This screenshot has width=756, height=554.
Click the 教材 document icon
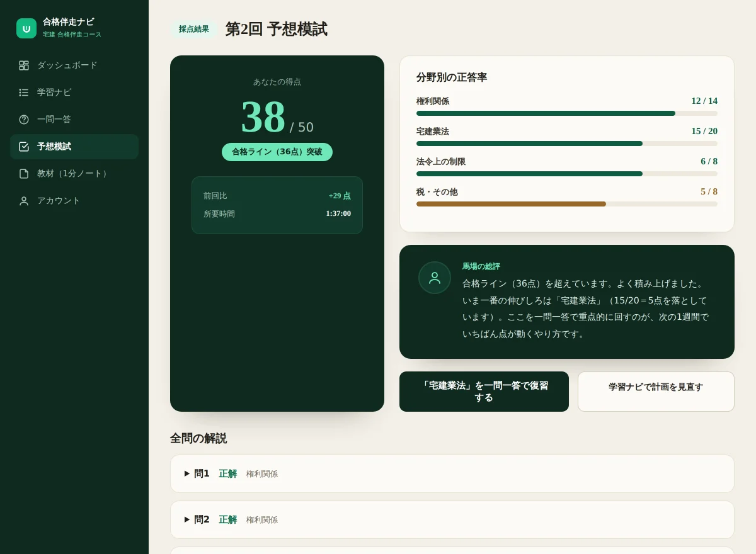coord(24,174)
